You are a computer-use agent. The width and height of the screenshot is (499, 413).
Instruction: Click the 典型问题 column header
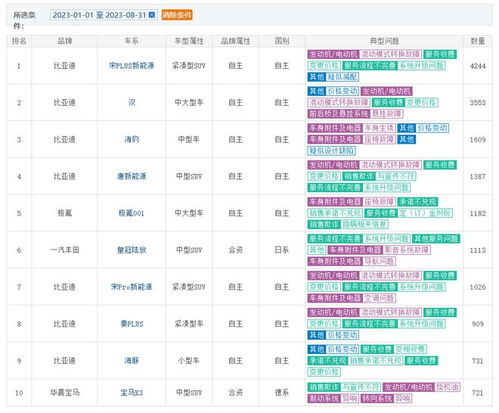384,41
